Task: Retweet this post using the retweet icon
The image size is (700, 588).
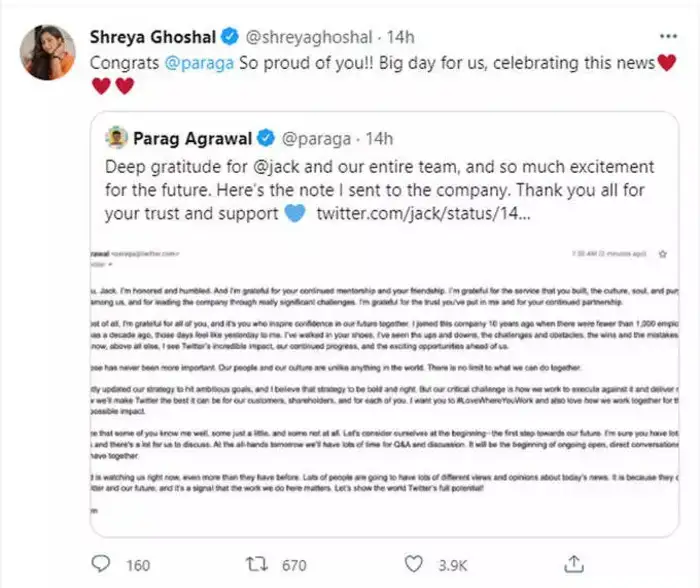Action: pyautogui.click(x=258, y=565)
